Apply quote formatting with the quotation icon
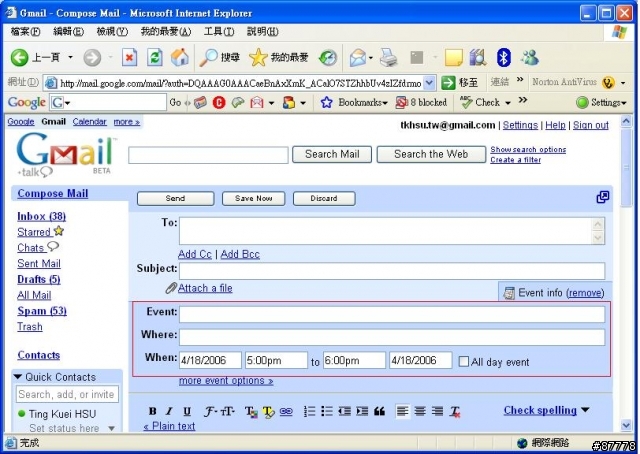Image resolution: width=640 pixels, height=454 pixels. click(x=379, y=411)
